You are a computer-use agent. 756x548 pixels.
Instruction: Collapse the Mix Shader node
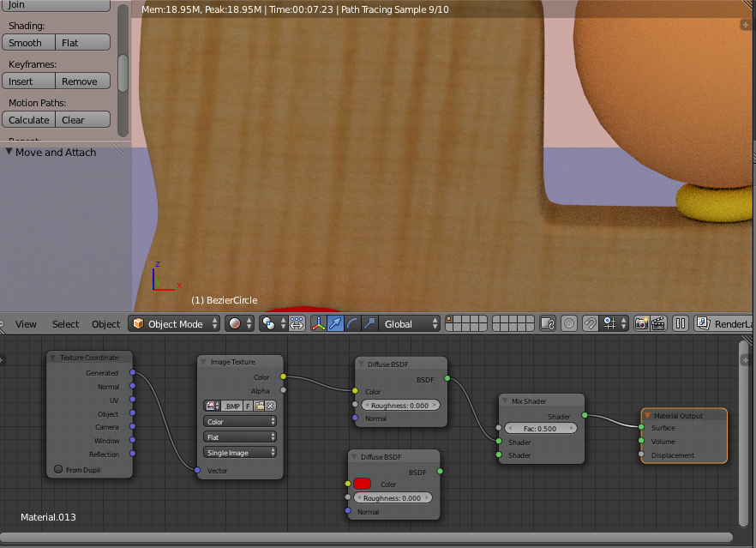(505, 400)
